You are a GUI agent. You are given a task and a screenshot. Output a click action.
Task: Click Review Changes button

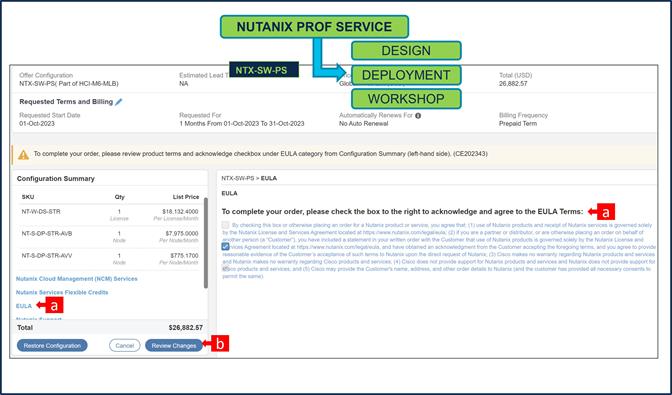174,345
